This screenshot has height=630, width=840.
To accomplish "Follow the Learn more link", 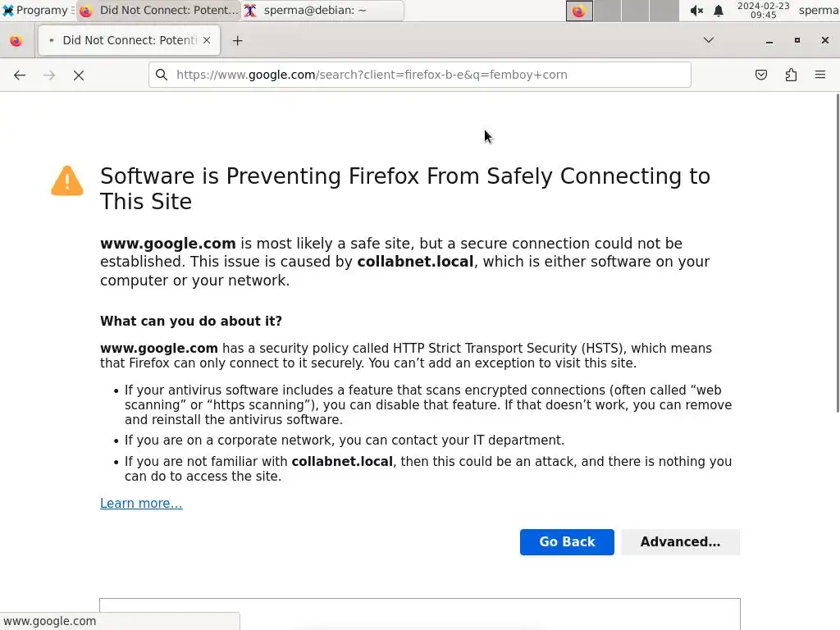I will [141, 504].
